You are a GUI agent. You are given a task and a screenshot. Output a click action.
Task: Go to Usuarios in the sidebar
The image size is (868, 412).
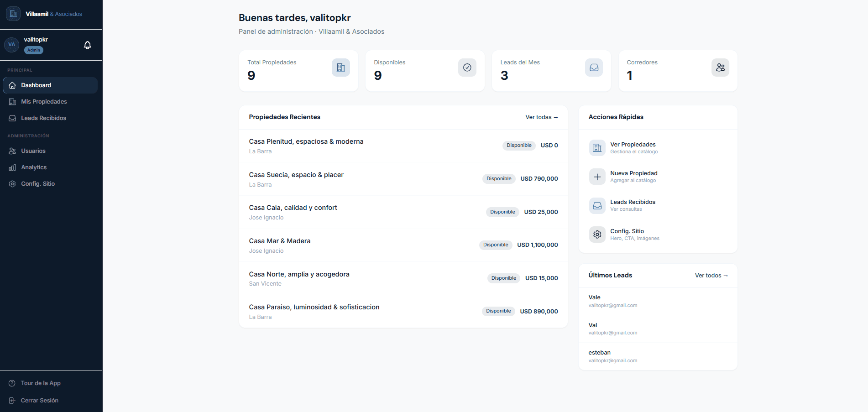click(50, 151)
